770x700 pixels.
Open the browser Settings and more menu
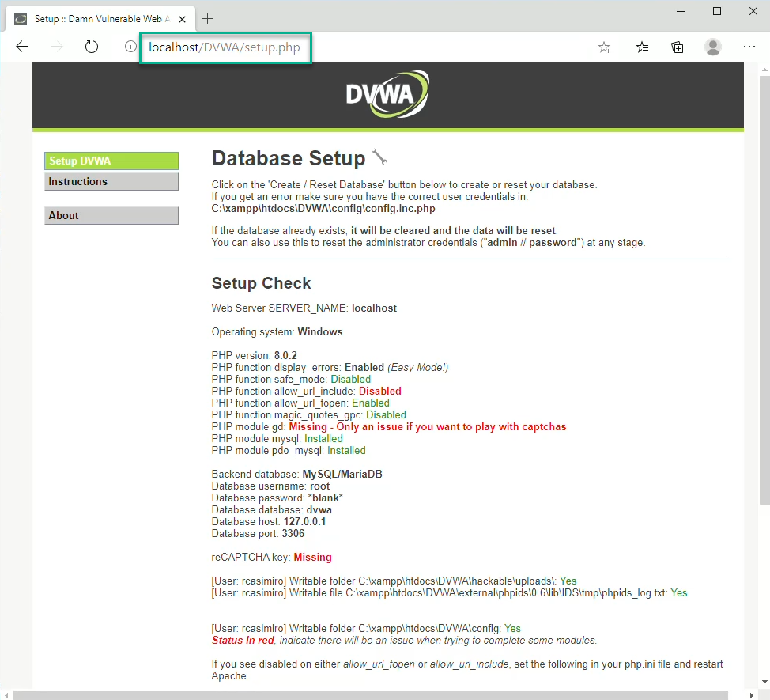click(x=749, y=47)
